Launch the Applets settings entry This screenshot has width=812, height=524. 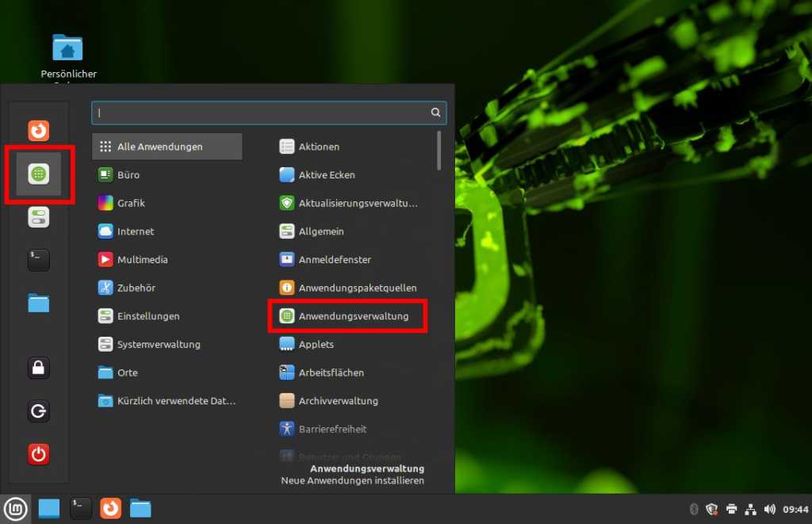click(319, 344)
